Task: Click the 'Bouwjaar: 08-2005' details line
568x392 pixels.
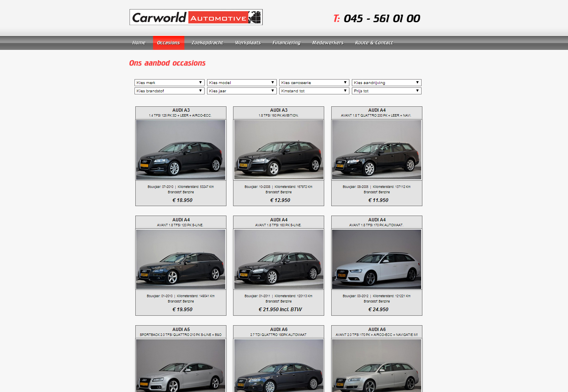Action: [377, 187]
